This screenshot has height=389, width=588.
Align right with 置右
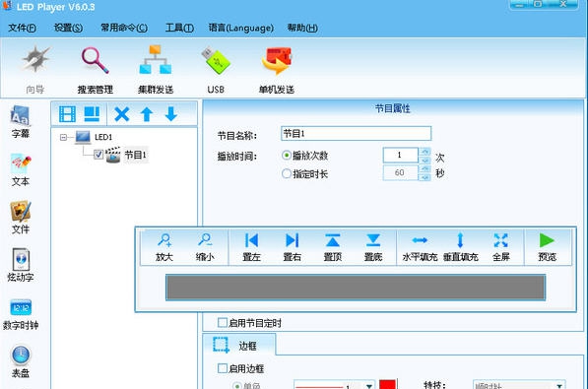pyautogui.click(x=292, y=247)
